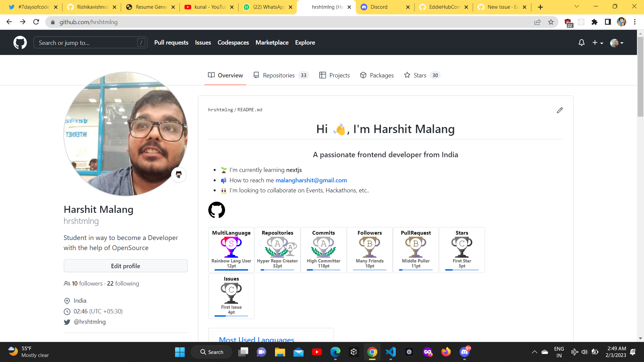Open the malangharshit@gmail.com email link
Viewport: 644px width, 362px height.
coord(311,180)
